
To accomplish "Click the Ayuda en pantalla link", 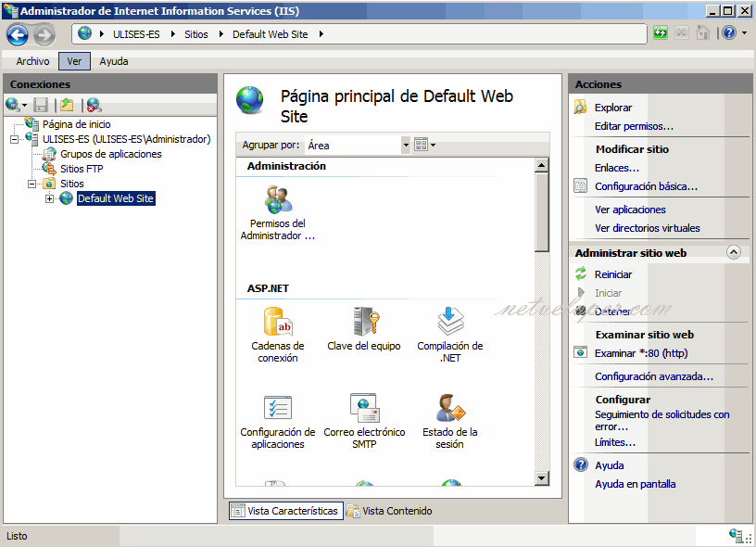I will pyautogui.click(x=635, y=484).
